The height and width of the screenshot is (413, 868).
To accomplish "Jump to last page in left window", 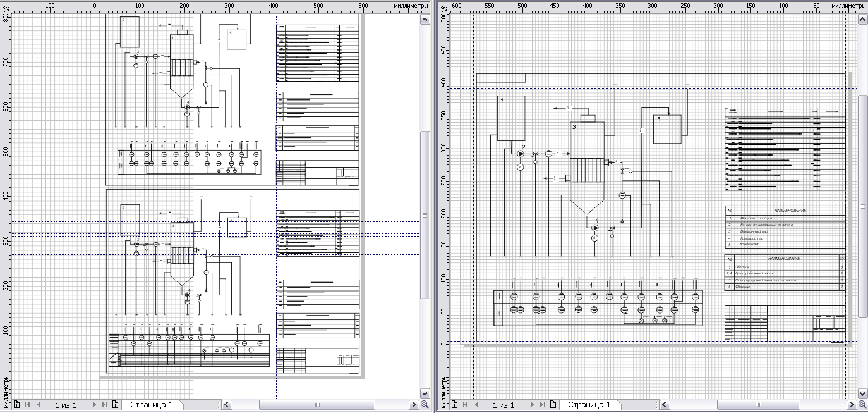I will pos(104,405).
